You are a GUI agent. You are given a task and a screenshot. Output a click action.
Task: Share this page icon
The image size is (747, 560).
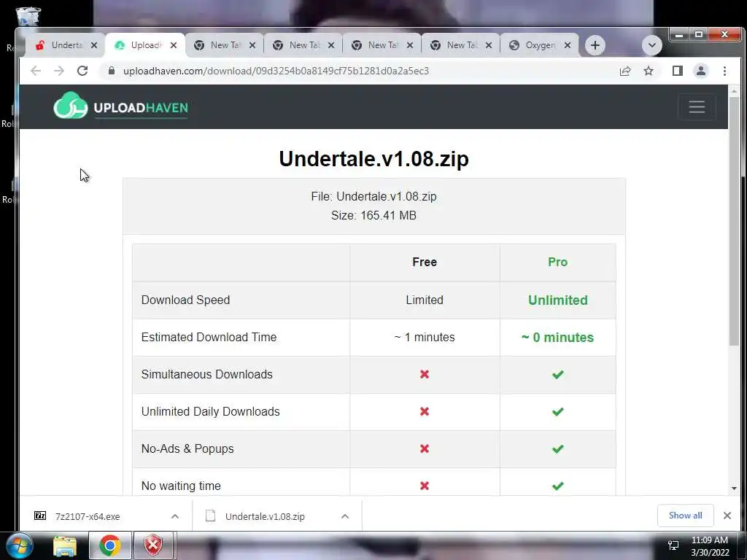(625, 71)
